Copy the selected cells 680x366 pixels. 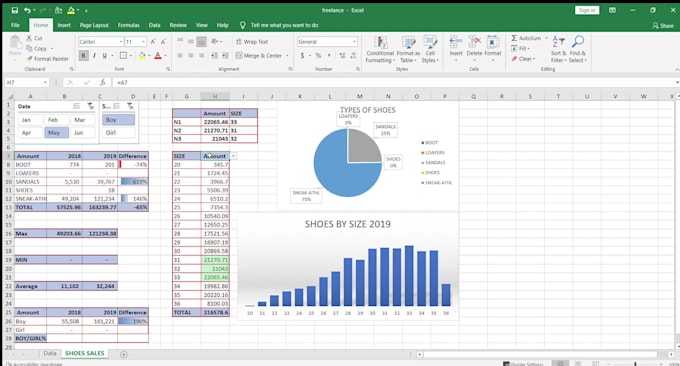click(37, 49)
